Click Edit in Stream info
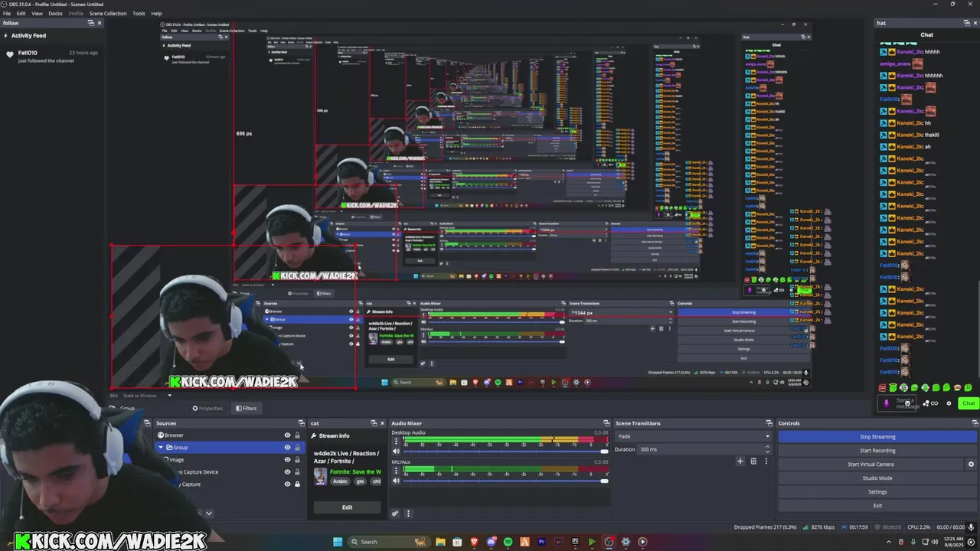This screenshot has height=551, width=980. [x=347, y=507]
